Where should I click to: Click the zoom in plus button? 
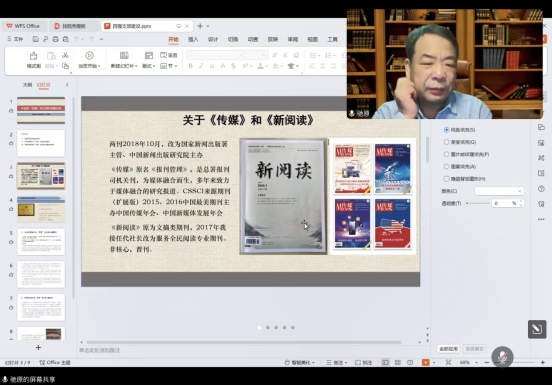click(x=542, y=362)
